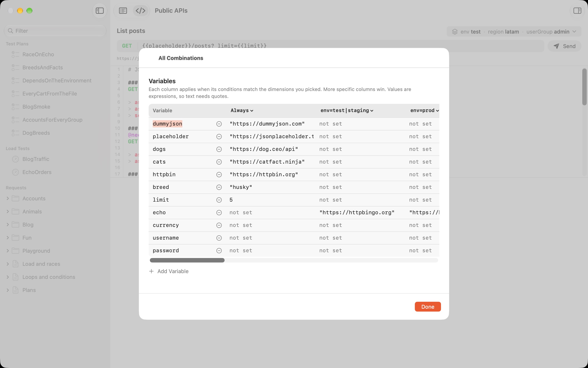Open the environment combination selector

pyautogui.click(x=514, y=32)
